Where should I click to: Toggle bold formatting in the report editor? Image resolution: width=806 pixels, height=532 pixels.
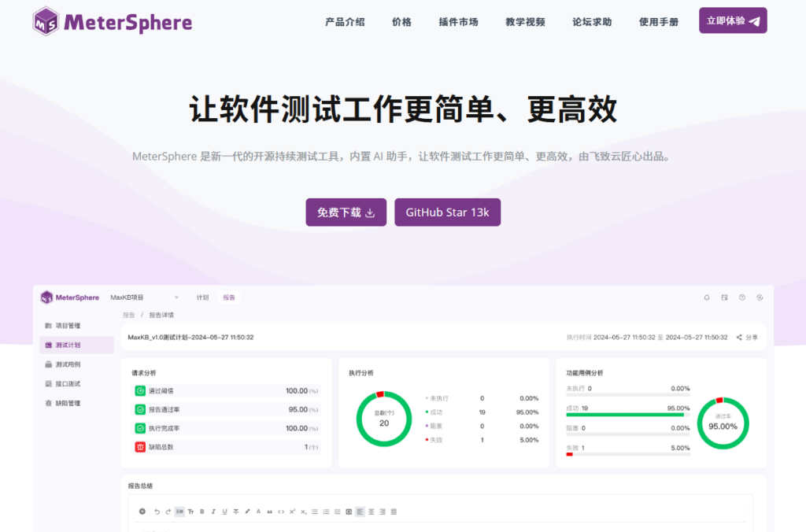[202, 512]
